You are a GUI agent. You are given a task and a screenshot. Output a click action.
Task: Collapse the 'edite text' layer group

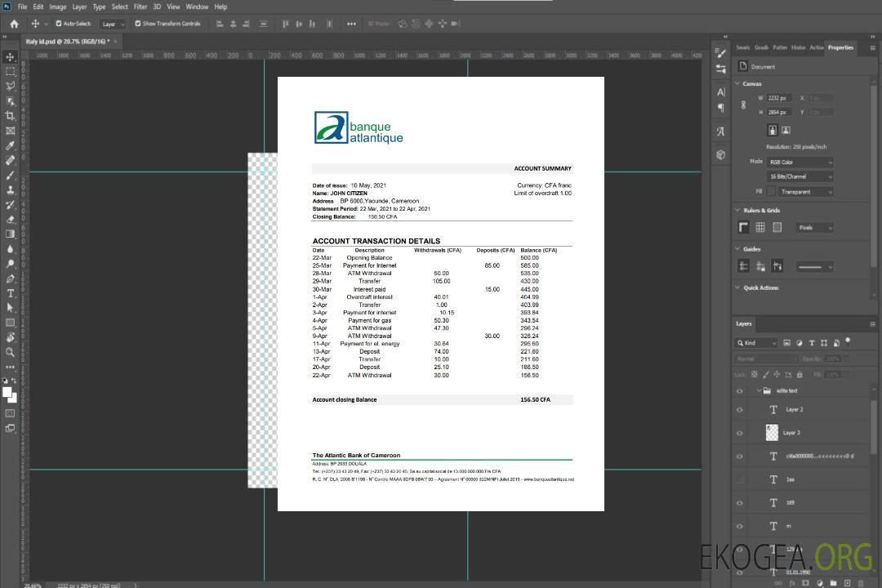759,391
